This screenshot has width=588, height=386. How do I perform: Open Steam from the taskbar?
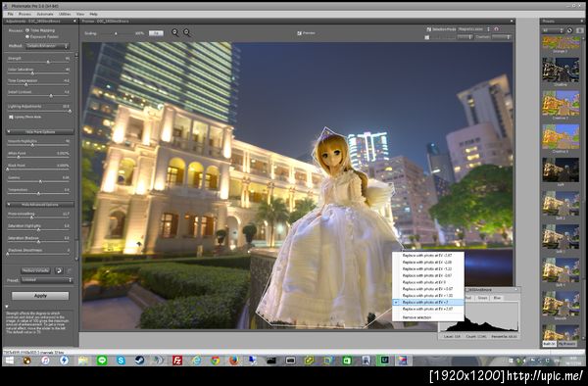(139, 361)
